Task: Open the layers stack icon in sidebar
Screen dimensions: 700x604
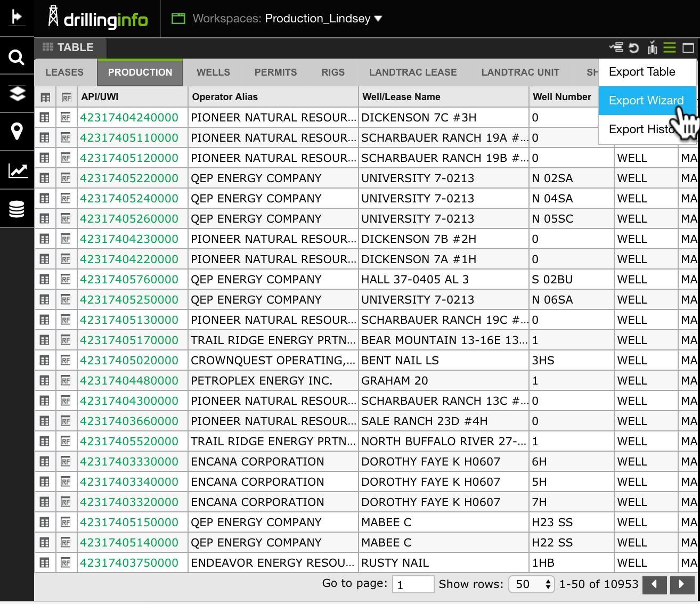Action: (17, 94)
